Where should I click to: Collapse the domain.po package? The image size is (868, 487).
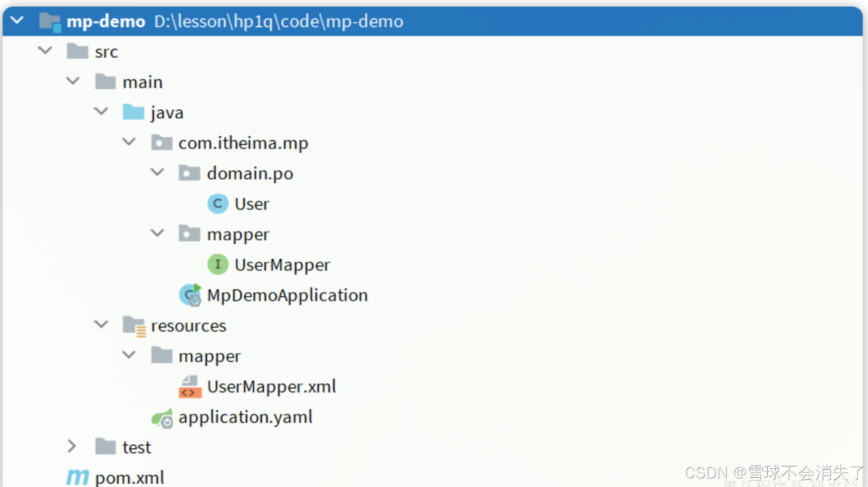157,172
